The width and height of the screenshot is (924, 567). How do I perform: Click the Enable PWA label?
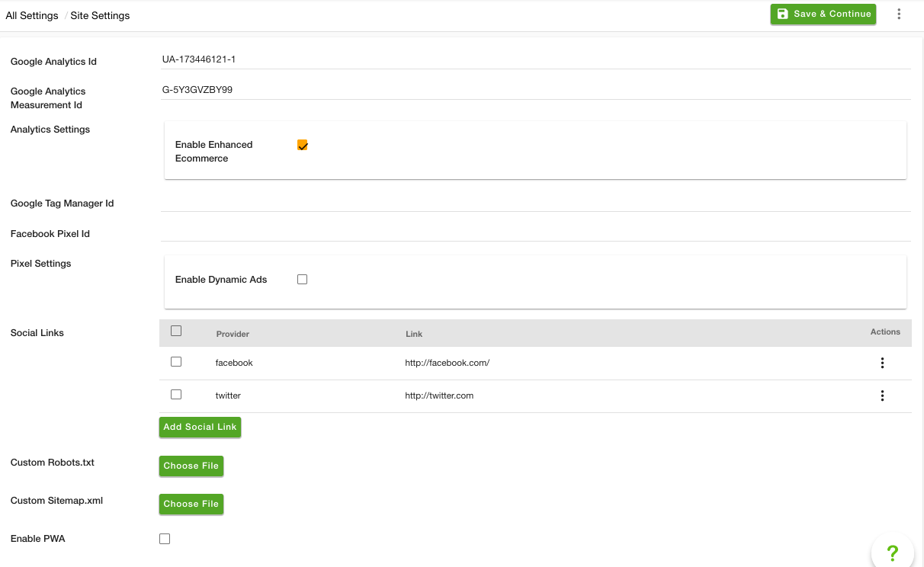38,539
